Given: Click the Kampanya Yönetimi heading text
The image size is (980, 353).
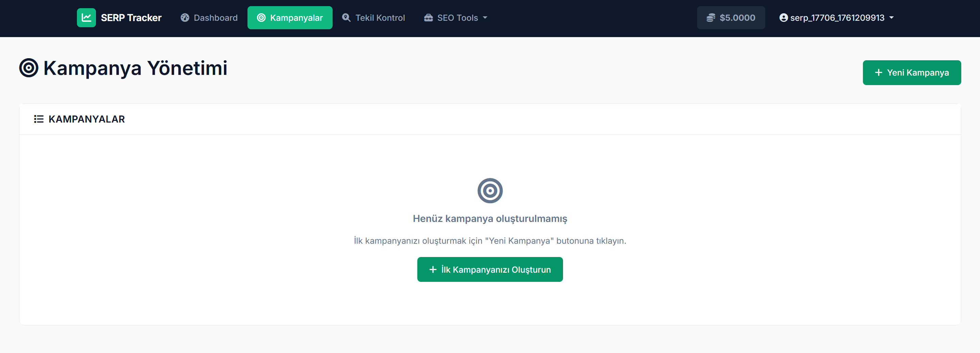Looking at the screenshot, I should (x=135, y=68).
